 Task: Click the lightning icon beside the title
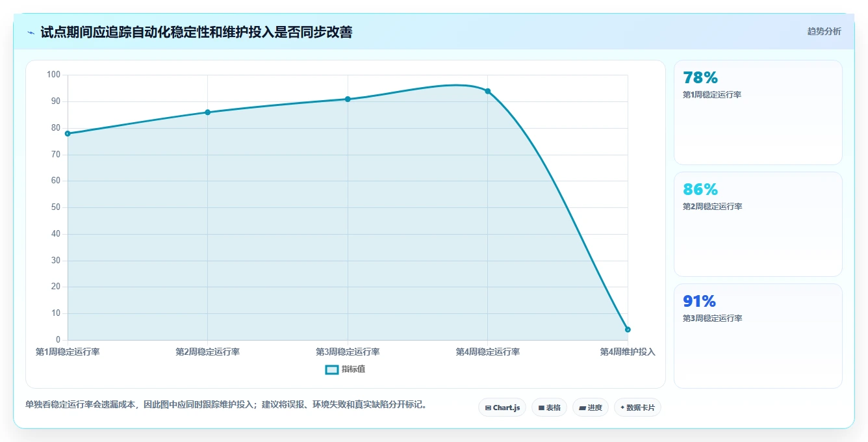(31, 32)
